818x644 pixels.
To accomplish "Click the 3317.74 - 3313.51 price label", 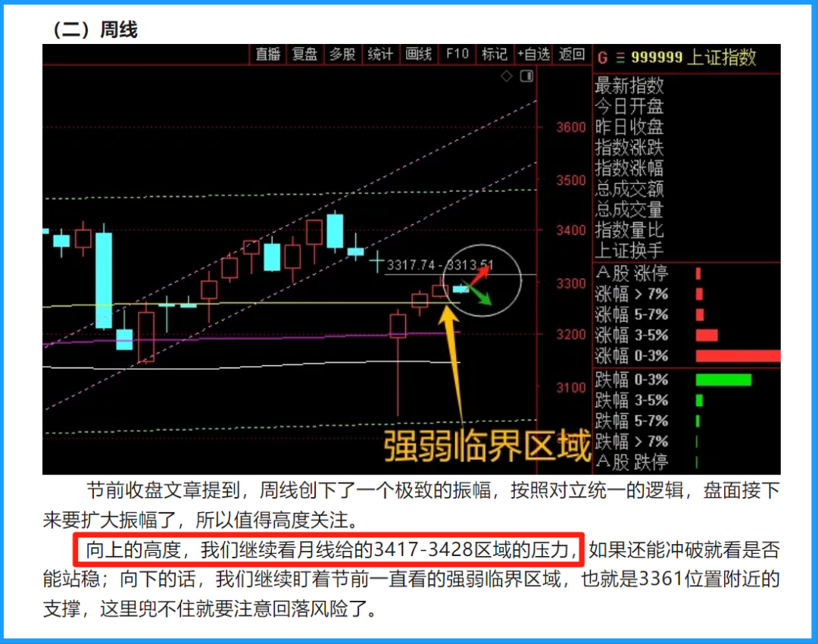I will (x=439, y=265).
